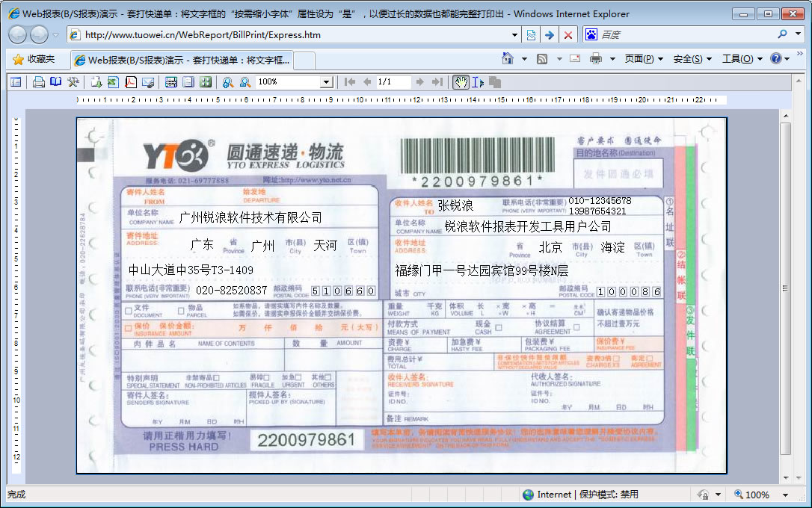This screenshot has height=508, width=812.
Task: Open the 100% zoom dropdown in toolbar
Action: tap(326, 82)
